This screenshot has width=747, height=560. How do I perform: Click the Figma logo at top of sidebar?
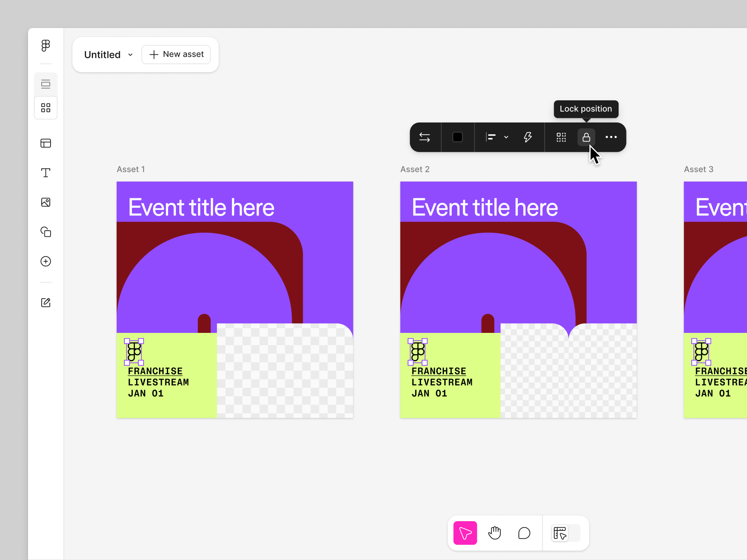(46, 45)
